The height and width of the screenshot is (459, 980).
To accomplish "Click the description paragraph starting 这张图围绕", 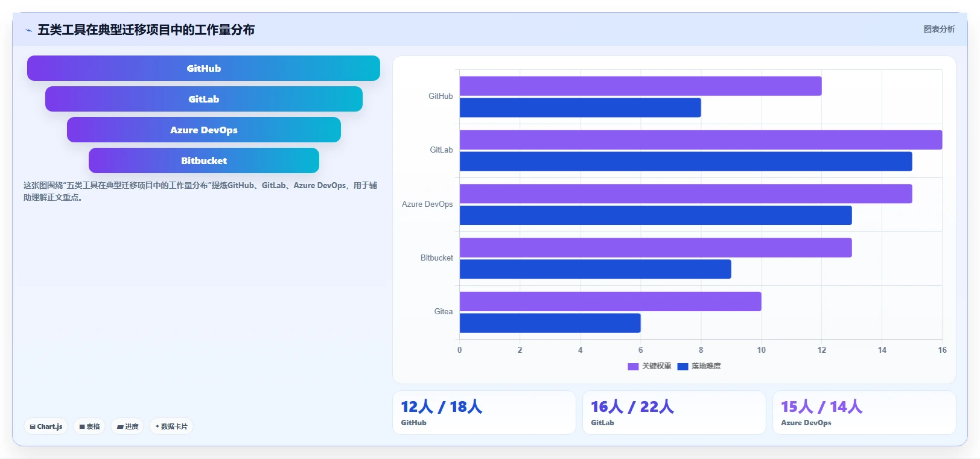I will (200, 191).
